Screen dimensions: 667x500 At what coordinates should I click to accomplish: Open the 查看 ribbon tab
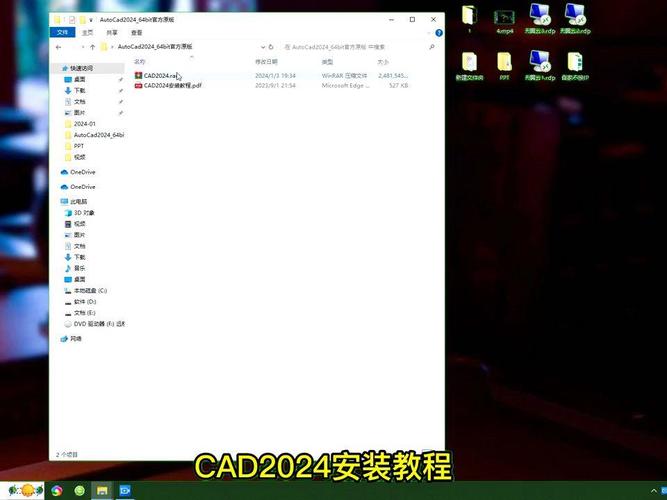click(x=137, y=32)
